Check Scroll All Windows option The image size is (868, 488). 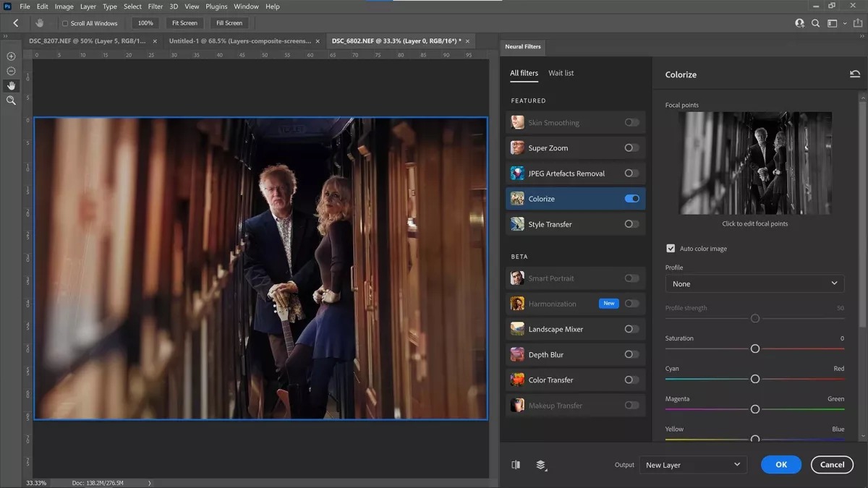[x=65, y=24]
